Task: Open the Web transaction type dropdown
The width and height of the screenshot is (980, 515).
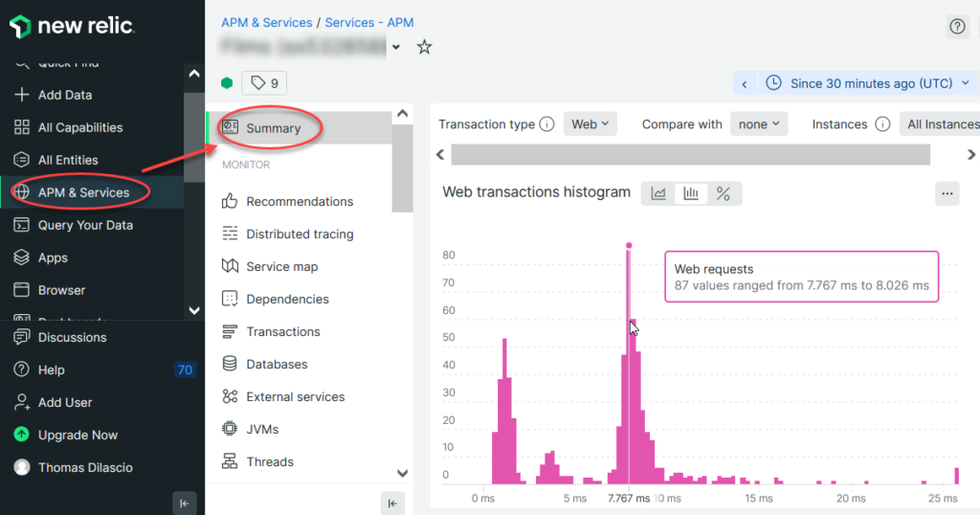Action: pyautogui.click(x=590, y=124)
